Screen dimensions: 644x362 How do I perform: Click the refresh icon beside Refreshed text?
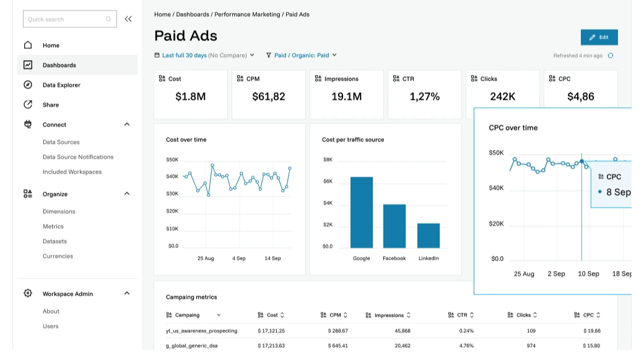tap(611, 56)
